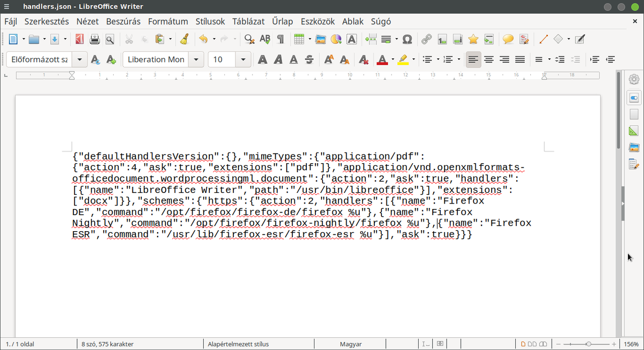
Task: Apply yellow highlighting color
Action: (x=403, y=59)
